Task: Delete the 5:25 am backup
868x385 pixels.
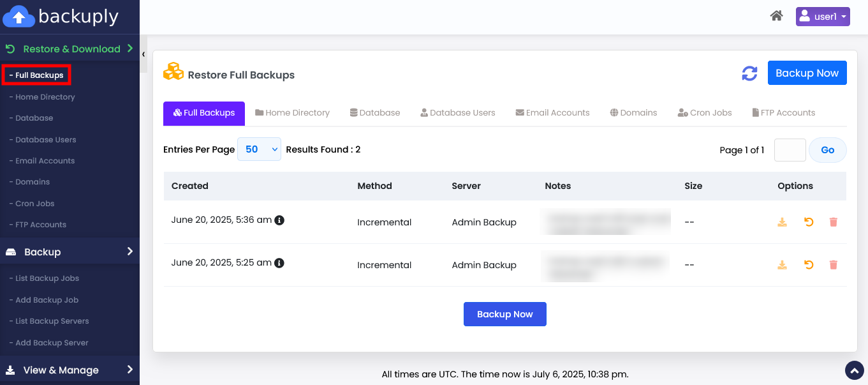Action: [x=833, y=265]
